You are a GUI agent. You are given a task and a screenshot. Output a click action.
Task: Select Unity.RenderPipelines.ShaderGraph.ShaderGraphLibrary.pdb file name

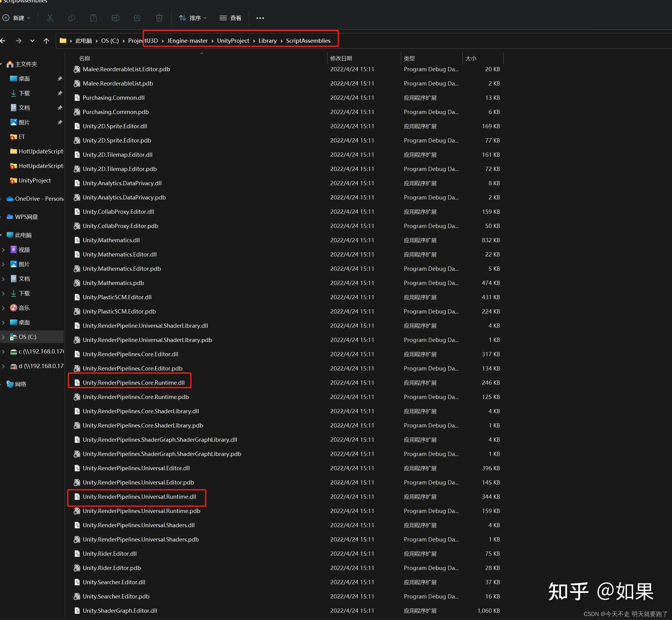[162, 454]
